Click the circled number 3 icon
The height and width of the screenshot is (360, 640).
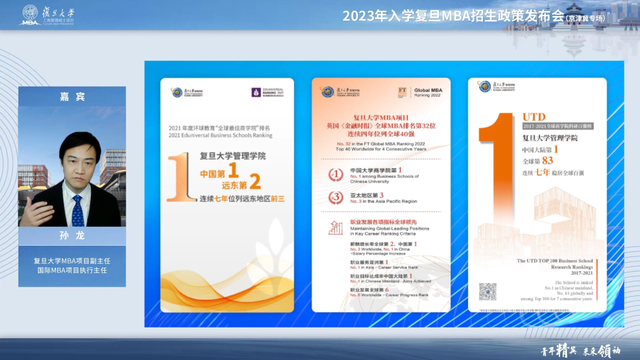tap(336, 198)
